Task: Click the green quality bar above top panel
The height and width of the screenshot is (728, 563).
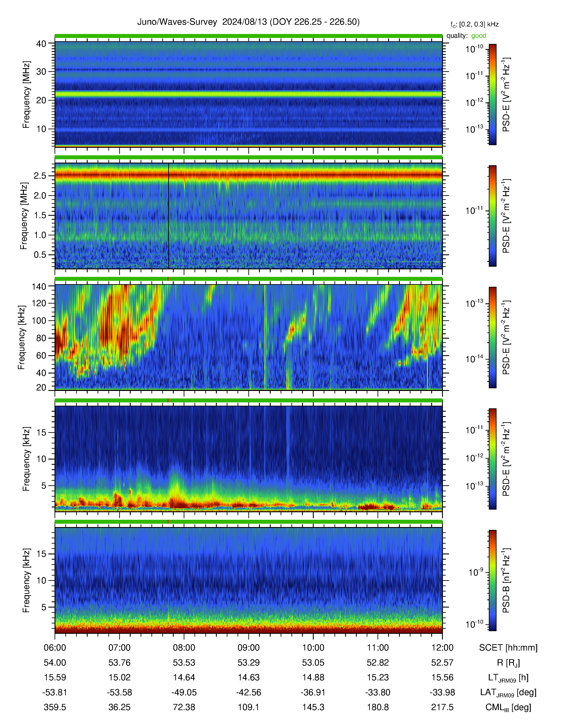Action: [x=248, y=36]
